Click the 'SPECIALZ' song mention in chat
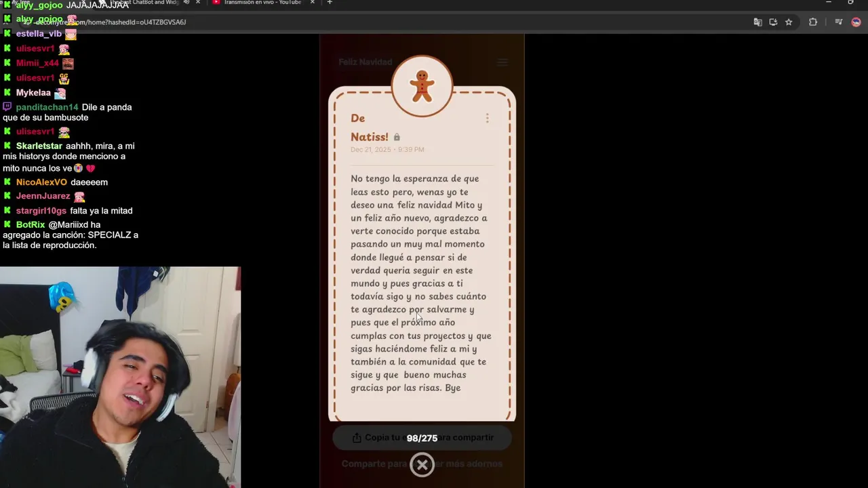Screen dimensions: 868x488 [109, 235]
